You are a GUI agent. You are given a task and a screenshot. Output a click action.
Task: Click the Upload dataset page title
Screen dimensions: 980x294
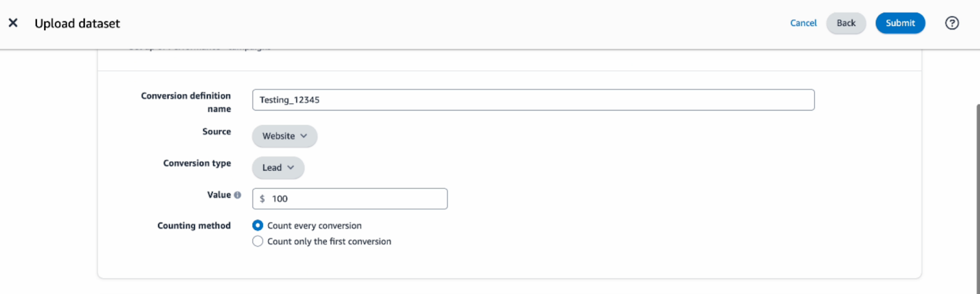77,23
